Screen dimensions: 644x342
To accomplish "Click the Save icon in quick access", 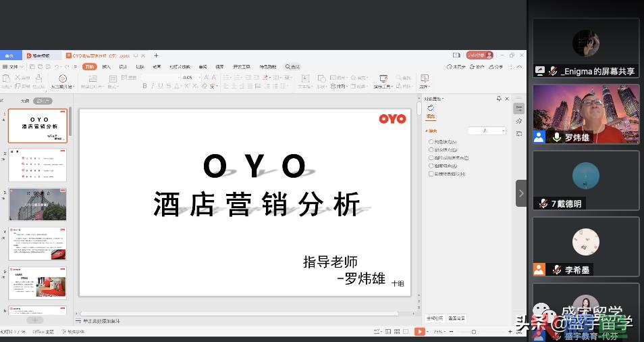I will click(32, 67).
